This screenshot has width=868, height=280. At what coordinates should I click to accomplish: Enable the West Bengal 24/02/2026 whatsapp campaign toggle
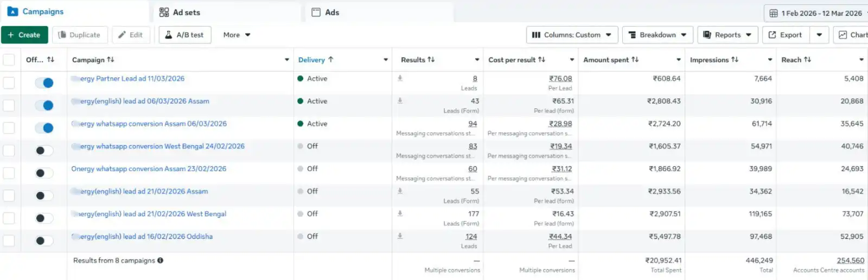coord(44,151)
